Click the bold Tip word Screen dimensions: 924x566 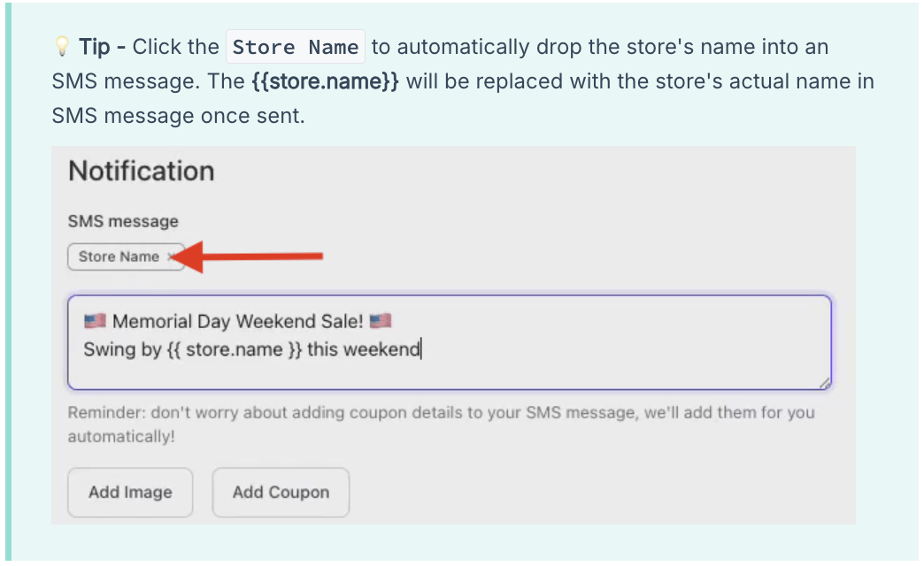(x=95, y=47)
